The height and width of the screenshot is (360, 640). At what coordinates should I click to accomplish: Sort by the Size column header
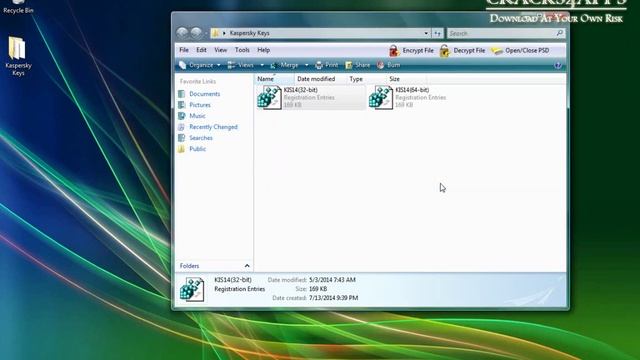[x=406, y=79]
